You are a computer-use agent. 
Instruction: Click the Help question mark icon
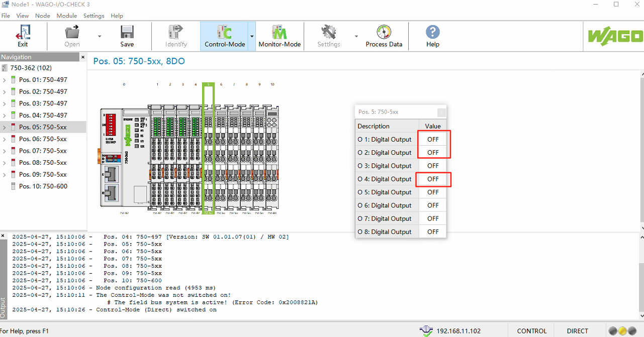(433, 32)
